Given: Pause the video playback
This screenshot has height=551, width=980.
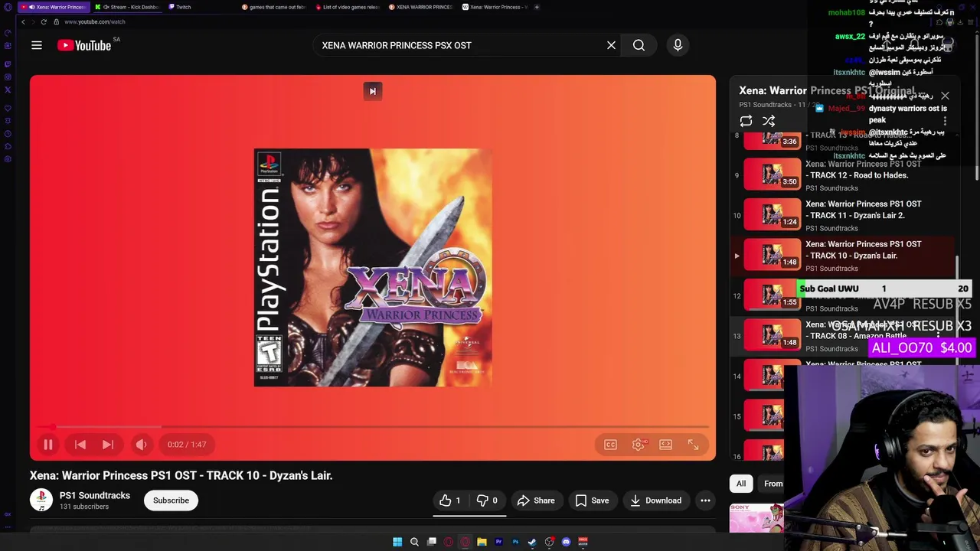Looking at the screenshot, I should [x=47, y=445].
